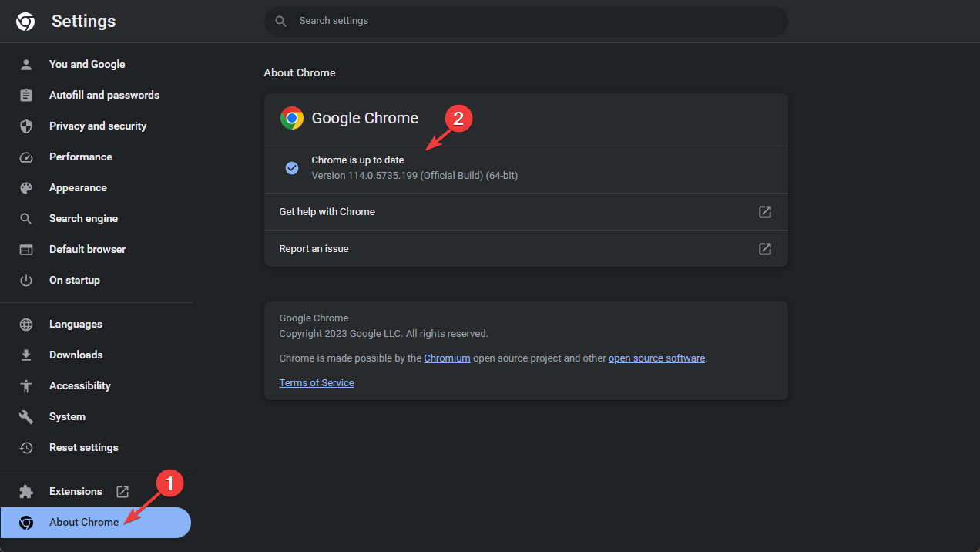The width and height of the screenshot is (980, 552).
Task: Select Downloads in sidebar
Action: (96, 355)
